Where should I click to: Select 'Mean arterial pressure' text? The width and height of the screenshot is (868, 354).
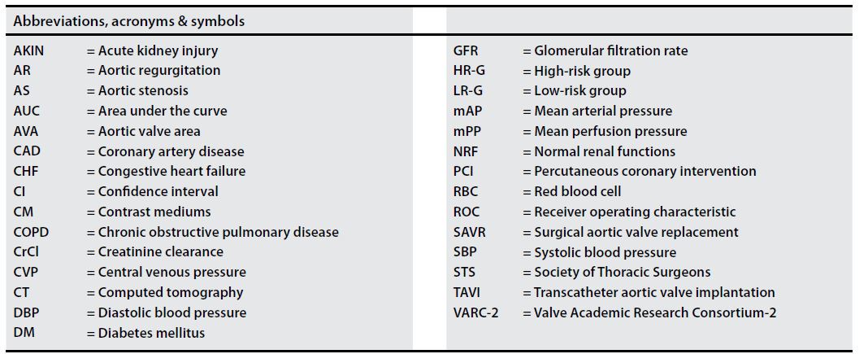pos(602,111)
